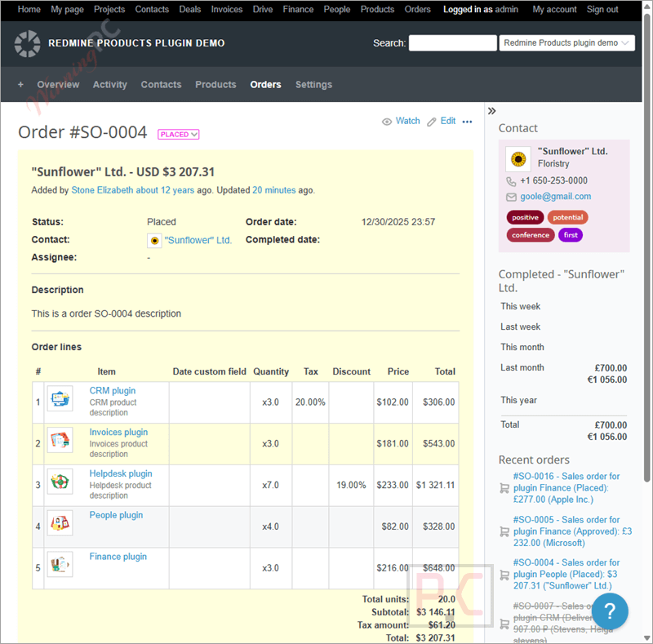Click the Watch eye icon
The width and height of the screenshot is (653, 644).
[x=387, y=122]
